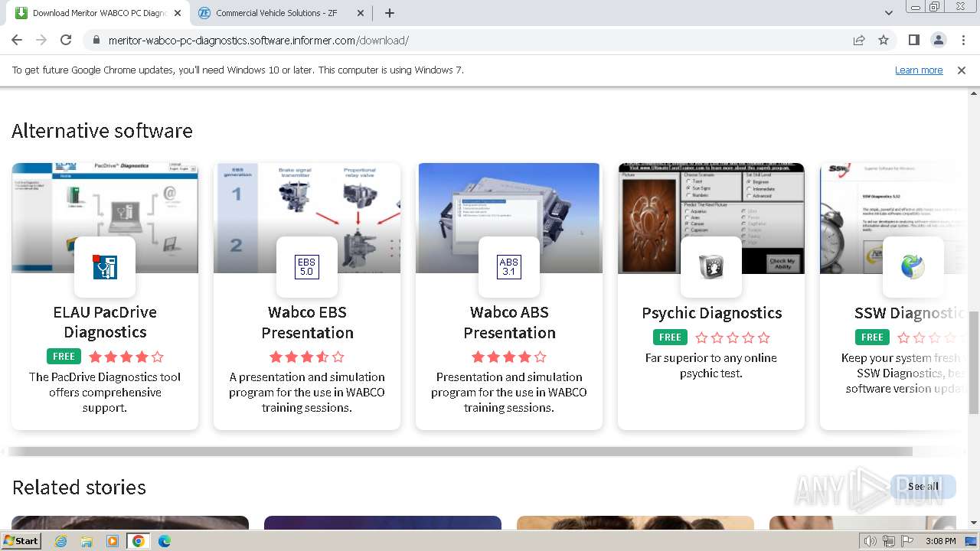Click the volume speaker tray icon
This screenshot has height=551, width=980.
point(871,541)
